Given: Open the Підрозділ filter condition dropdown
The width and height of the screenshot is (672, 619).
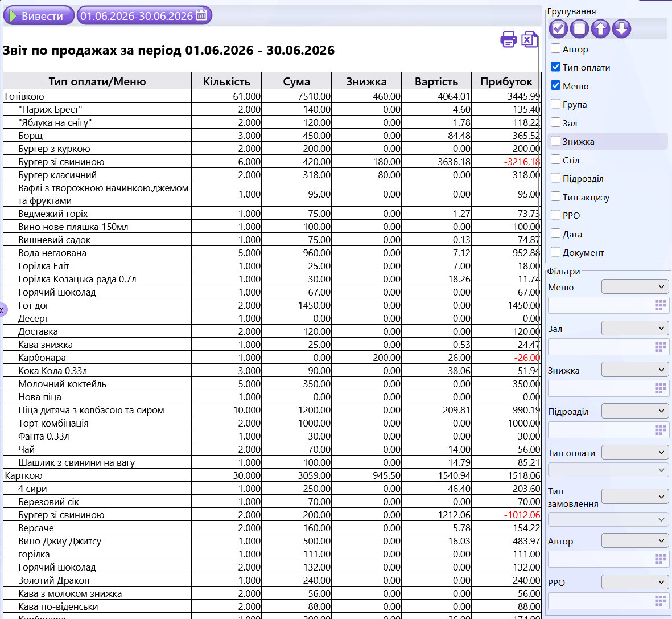Looking at the screenshot, I should (634, 411).
